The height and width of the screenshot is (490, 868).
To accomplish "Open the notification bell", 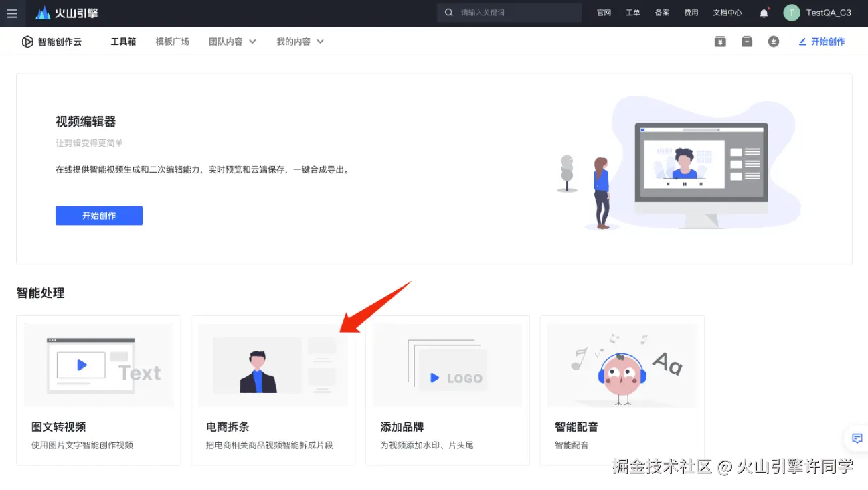I will [764, 13].
